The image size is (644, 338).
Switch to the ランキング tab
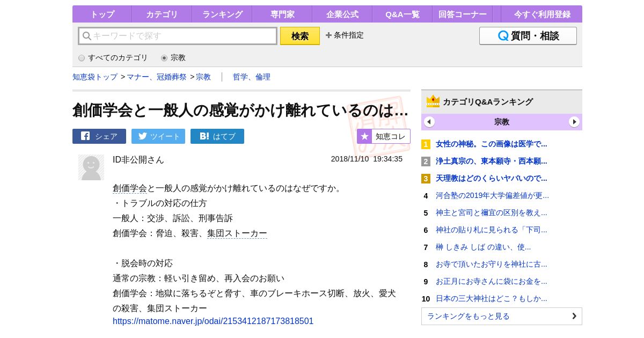pos(222,14)
